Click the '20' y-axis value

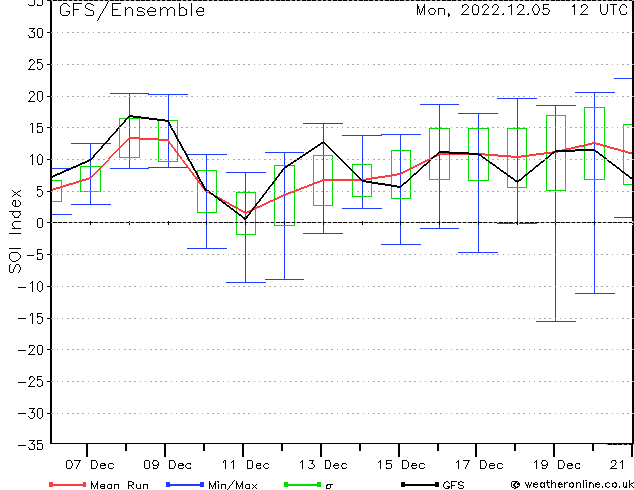pyautogui.click(x=35, y=96)
